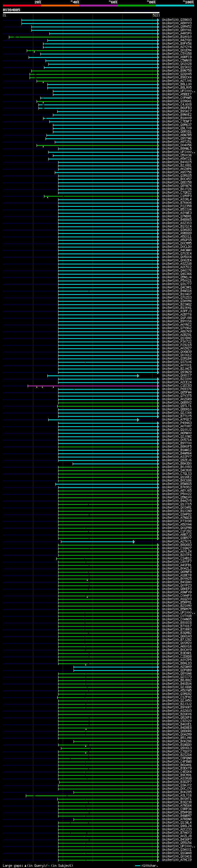This screenshot has width=197, height=868.
Task: Open hit UniRef100_C4J6X8
Action: 176,104
